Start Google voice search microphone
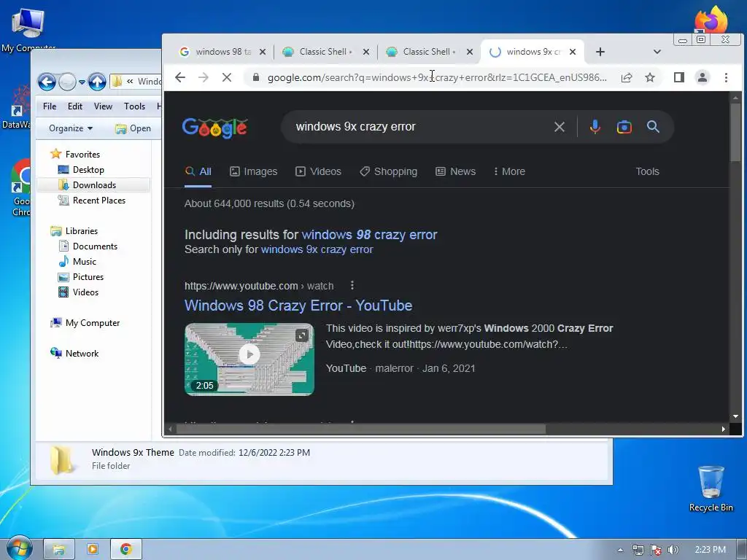Screen dimensions: 747x560 (x=595, y=127)
